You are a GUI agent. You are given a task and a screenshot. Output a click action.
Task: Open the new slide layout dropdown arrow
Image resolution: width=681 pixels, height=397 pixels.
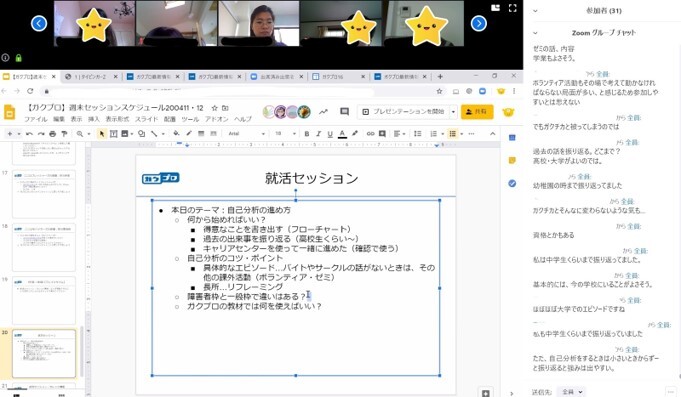coord(19,134)
